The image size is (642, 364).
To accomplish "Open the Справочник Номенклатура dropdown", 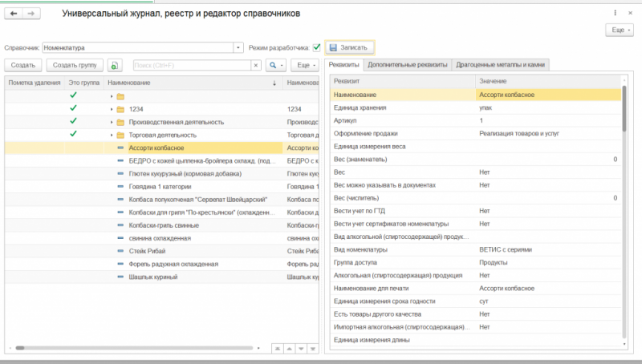I will tap(238, 48).
